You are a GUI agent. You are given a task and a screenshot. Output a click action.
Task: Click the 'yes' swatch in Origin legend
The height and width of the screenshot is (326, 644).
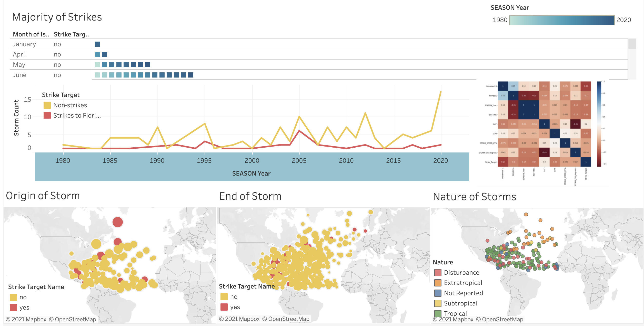pos(13,307)
